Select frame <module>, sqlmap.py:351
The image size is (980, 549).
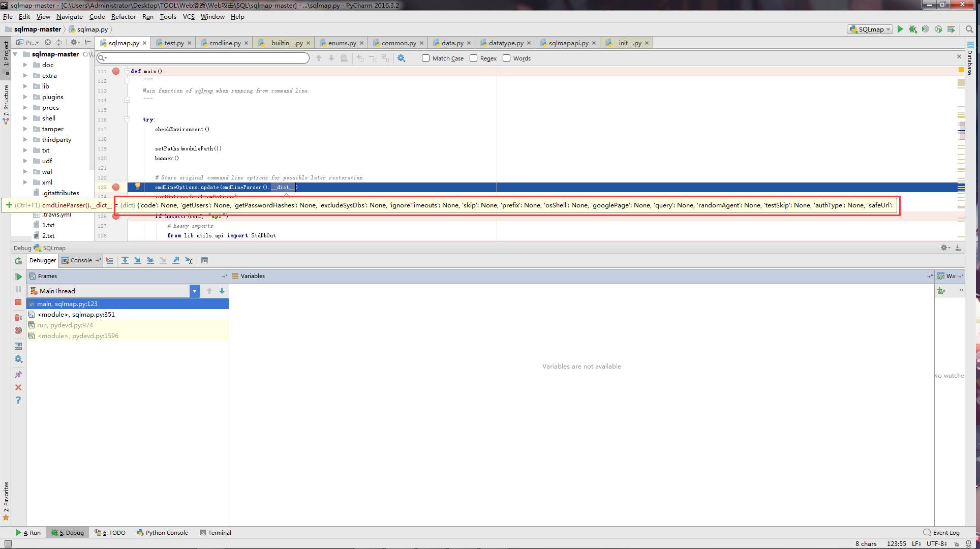click(128, 315)
